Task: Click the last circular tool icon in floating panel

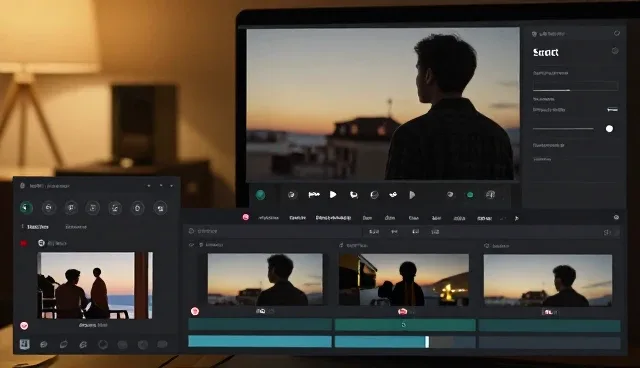Action: pos(160,208)
